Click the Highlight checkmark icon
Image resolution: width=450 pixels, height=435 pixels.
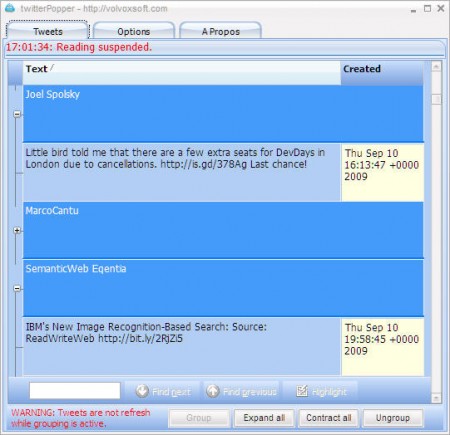[x=302, y=391]
